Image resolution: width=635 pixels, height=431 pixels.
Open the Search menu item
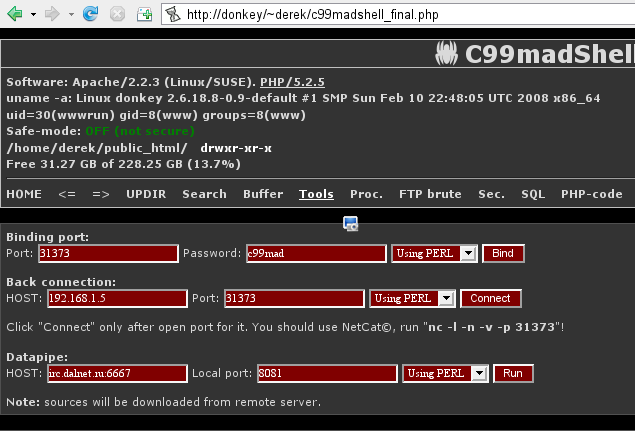204,194
